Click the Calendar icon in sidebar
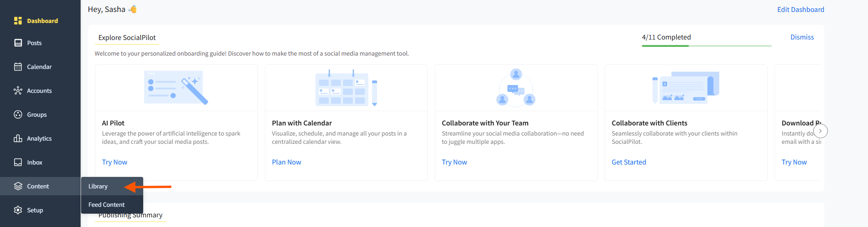 tap(18, 67)
